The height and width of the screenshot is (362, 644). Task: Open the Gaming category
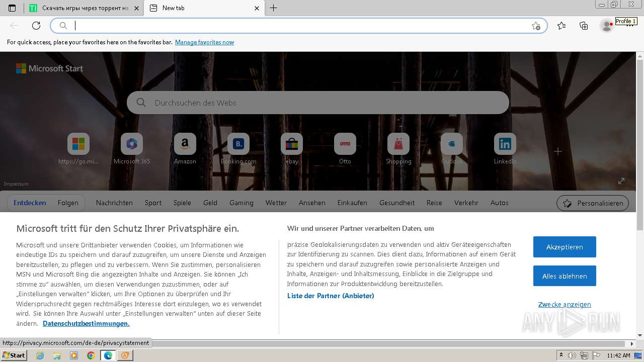click(x=242, y=203)
